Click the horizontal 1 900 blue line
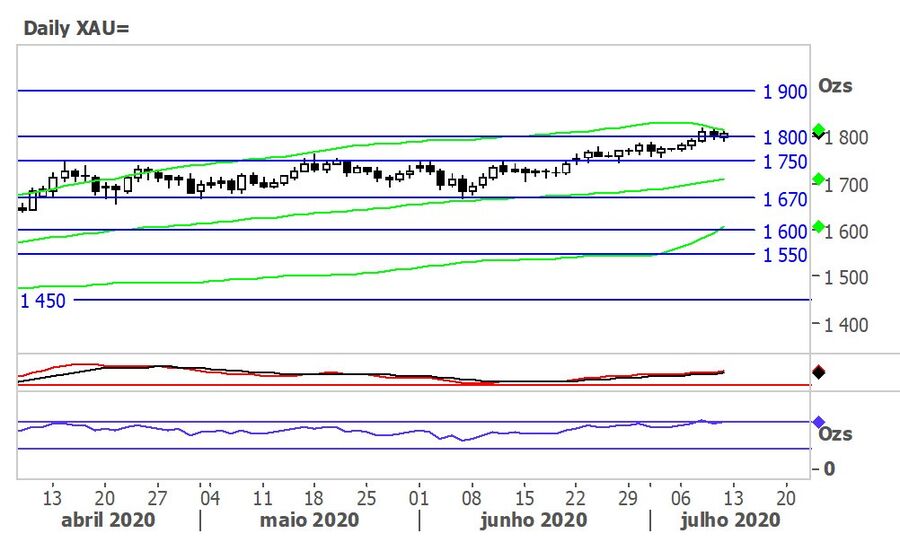Image resolution: width=900 pixels, height=551 pixels. point(386,91)
